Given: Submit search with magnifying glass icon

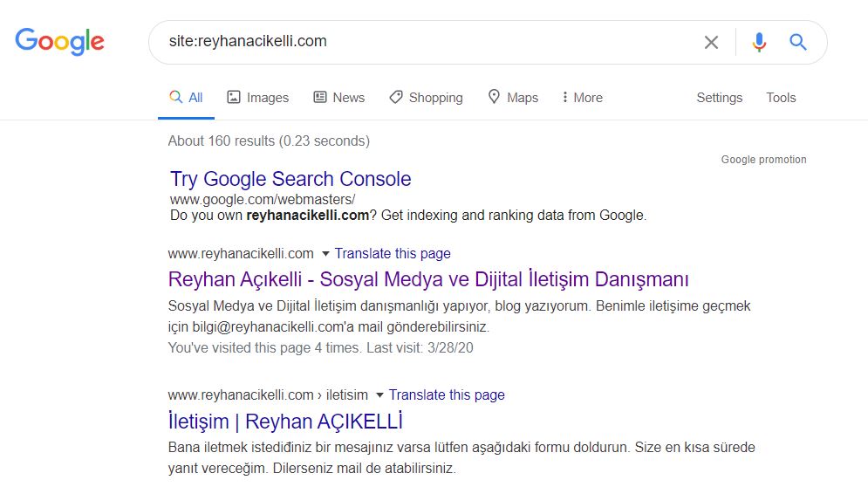Looking at the screenshot, I should 797,42.
